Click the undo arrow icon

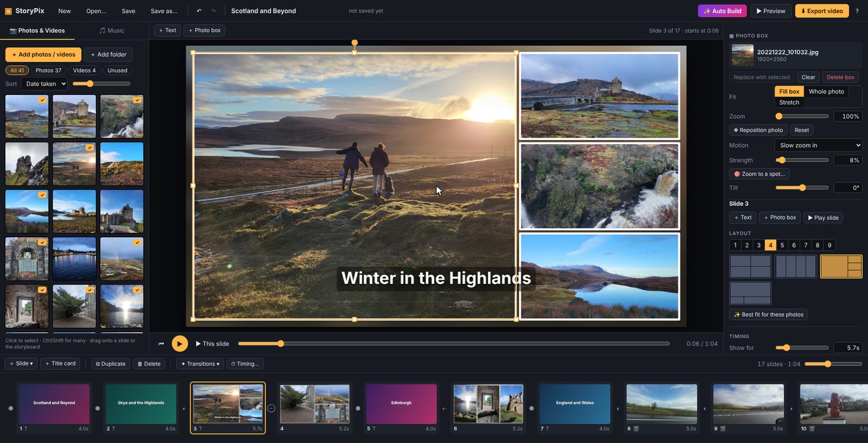coord(199,11)
